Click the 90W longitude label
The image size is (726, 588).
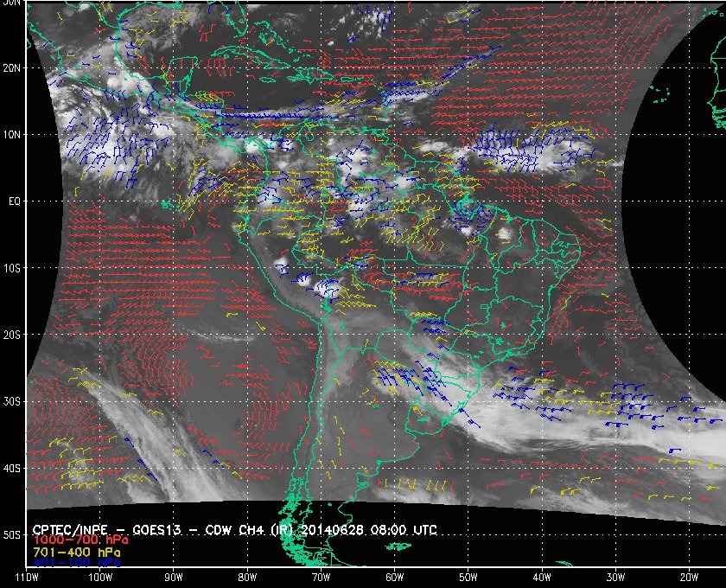pos(174,578)
